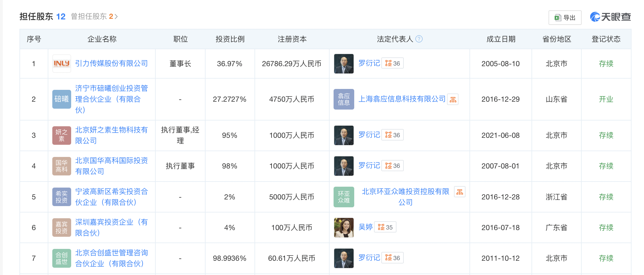Open 宁波高新区希实投资合伙企业 link
This screenshot has width=644, height=275.
click(111, 197)
